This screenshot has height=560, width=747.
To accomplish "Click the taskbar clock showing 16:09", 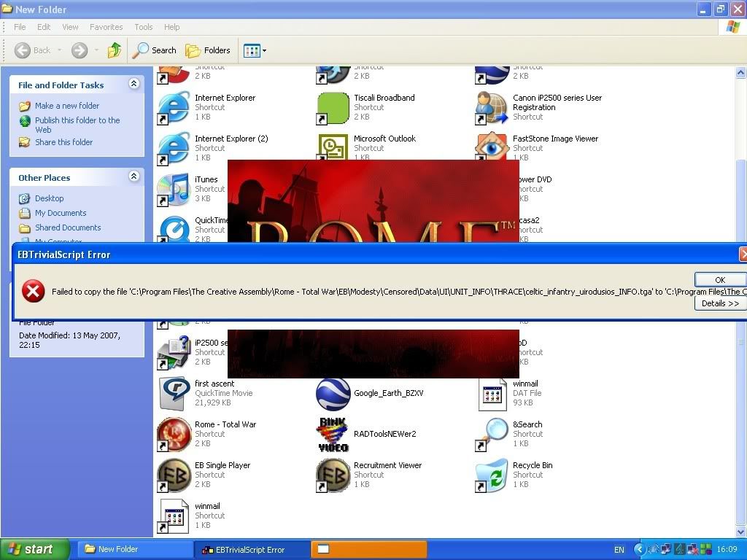I will coord(727,549).
